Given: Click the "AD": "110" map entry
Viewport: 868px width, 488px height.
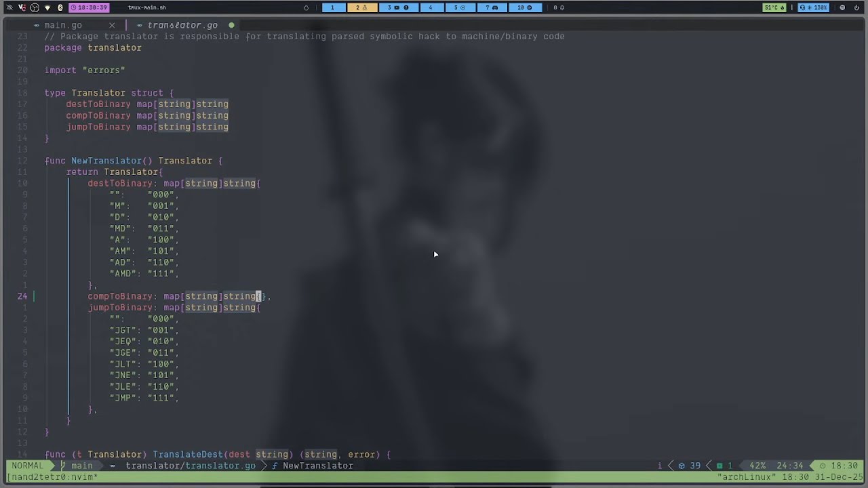Looking at the screenshot, I should [144, 262].
